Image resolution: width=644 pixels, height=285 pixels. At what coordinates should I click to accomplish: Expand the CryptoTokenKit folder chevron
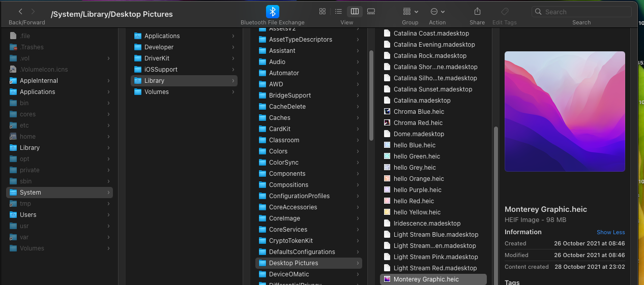pyautogui.click(x=358, y=241)
